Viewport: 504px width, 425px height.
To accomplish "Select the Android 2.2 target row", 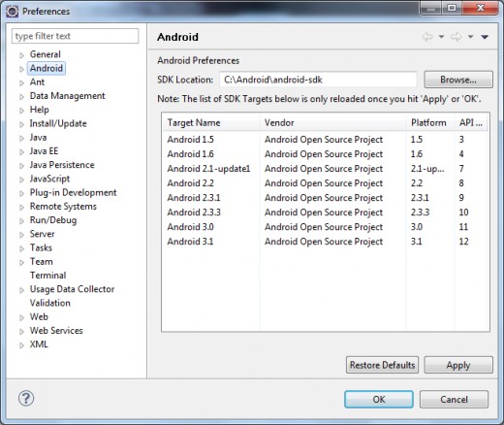I will [326, 183].
